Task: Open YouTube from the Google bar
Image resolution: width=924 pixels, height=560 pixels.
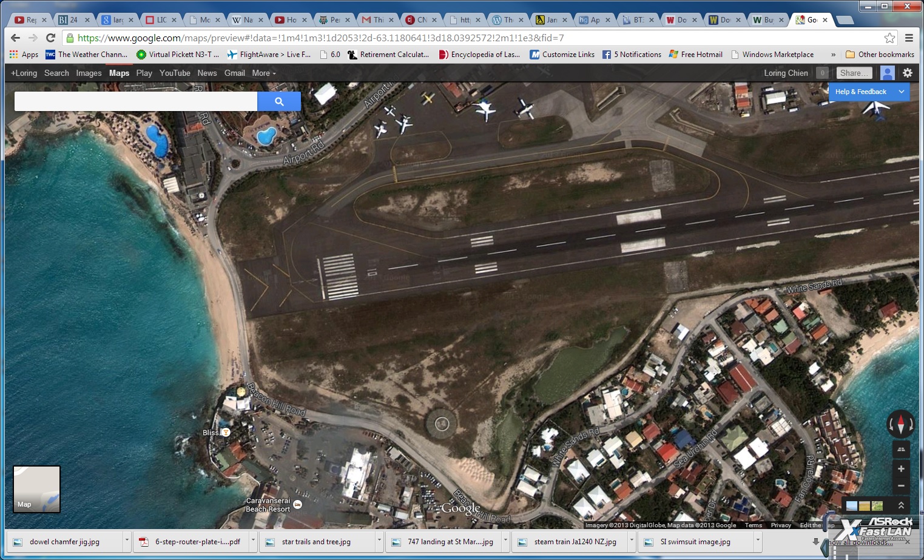Action: coord(175,73)
